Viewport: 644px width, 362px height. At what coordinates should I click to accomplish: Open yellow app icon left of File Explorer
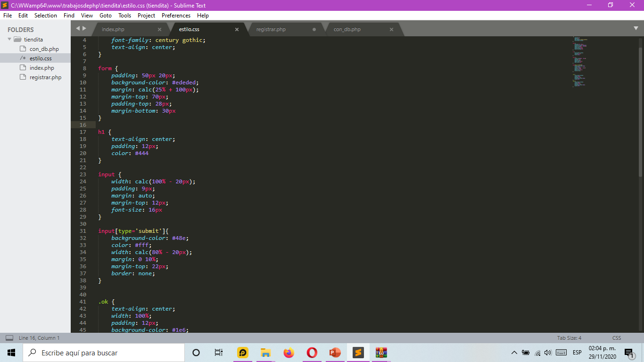pos(243,353)
